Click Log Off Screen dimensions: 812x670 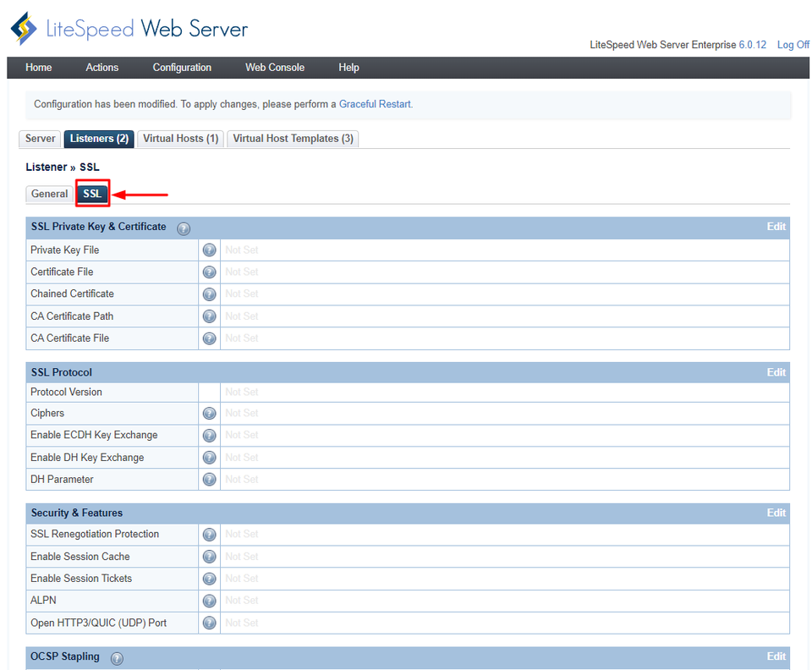(793, 44)
